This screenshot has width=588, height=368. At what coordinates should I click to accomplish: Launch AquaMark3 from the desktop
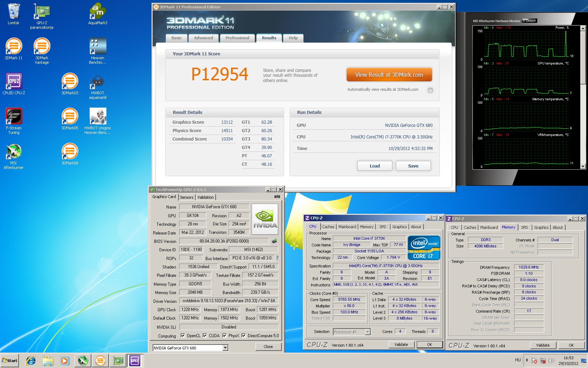point(98,14)
